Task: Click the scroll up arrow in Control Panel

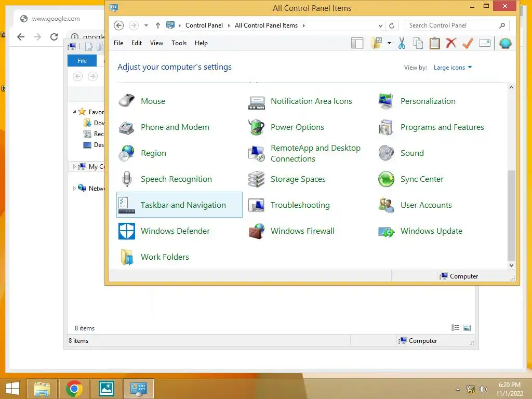Action: pyautogui.click(x=511, y=87)
